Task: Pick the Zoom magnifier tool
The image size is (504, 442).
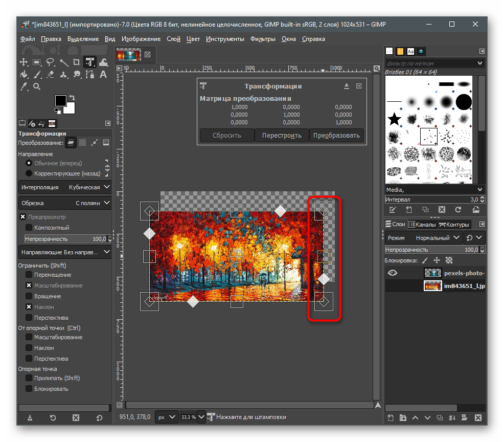Action: point(37,87)
